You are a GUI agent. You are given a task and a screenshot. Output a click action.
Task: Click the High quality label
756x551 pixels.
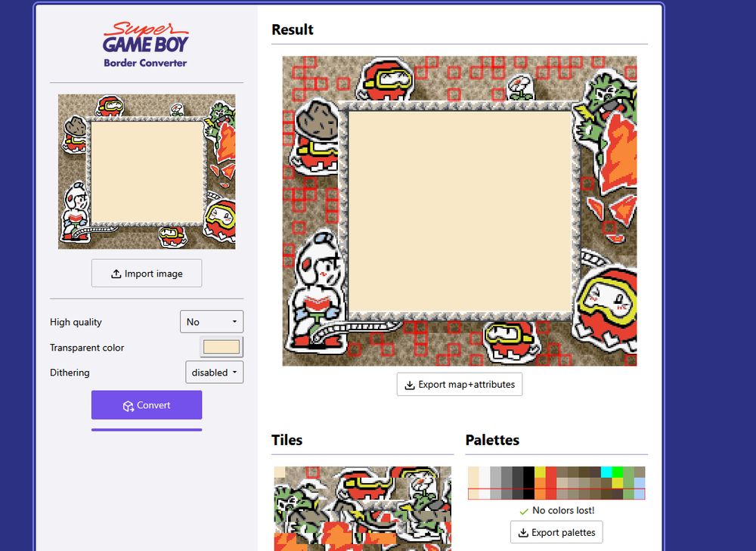point(76,322)
